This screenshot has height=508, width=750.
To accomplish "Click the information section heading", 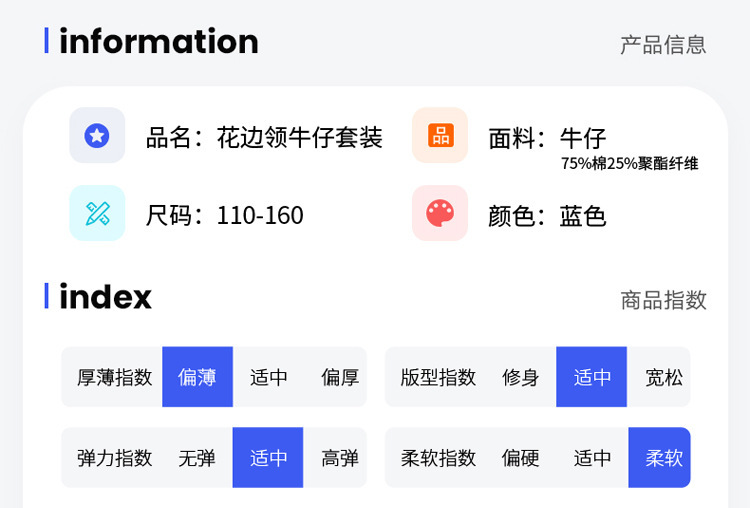I will (x=158, y=41).
